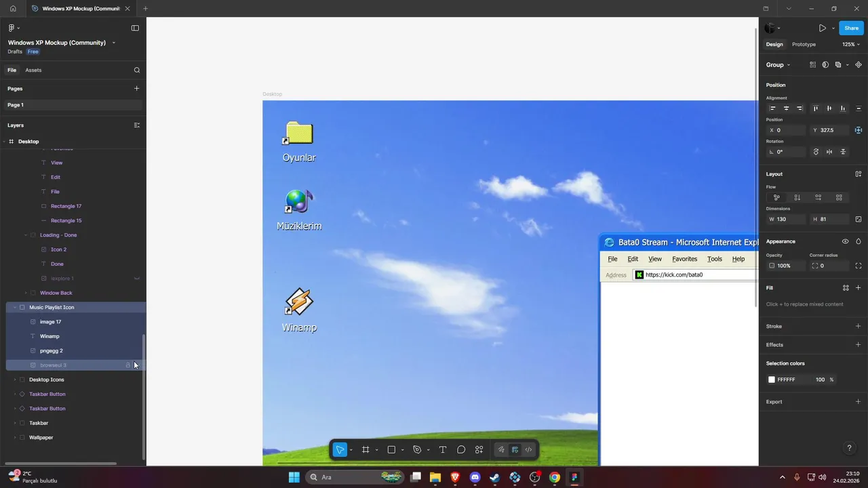Select grid flow layout option
The height and width of the screenshot is (488, 868).
click(839, 197)
